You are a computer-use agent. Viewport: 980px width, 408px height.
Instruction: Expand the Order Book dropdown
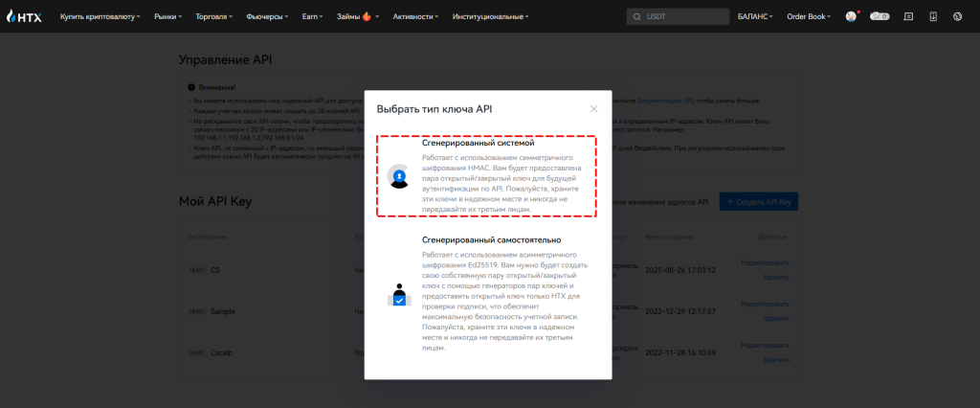pyautogui.click(x=809, y=17)
